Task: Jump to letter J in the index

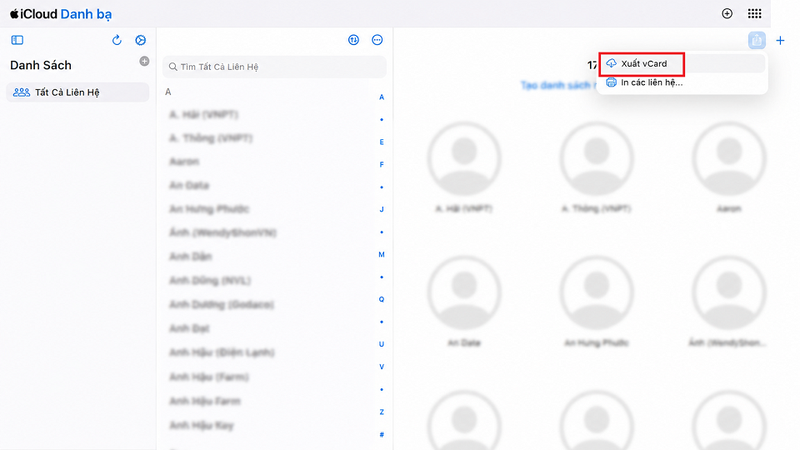Action: coord(381,209)
